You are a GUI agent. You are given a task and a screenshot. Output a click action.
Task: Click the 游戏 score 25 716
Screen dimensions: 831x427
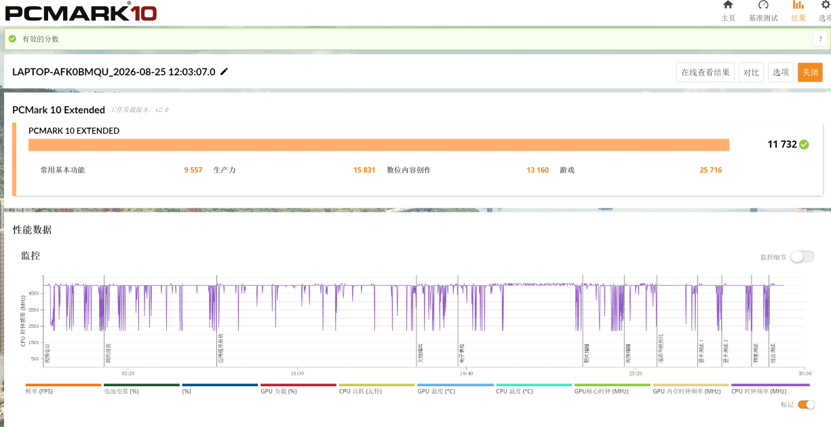pos(711,170)
